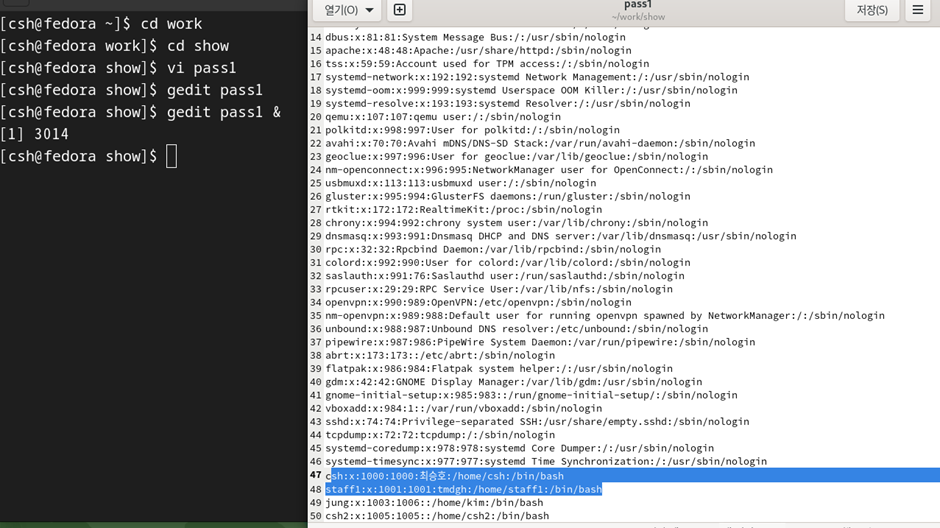Open the 열기(O) file button
Image resolution: width=940 pixels, height=528 pixels.
pos(341,10)
